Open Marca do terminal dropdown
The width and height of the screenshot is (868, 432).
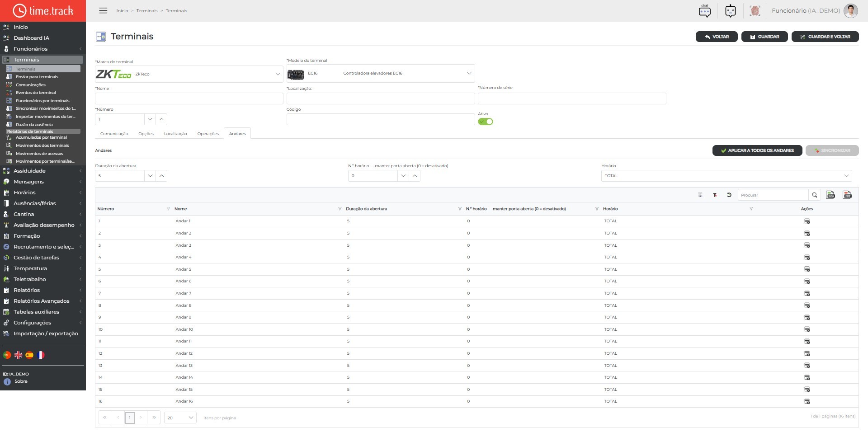[x=189, y=74]
